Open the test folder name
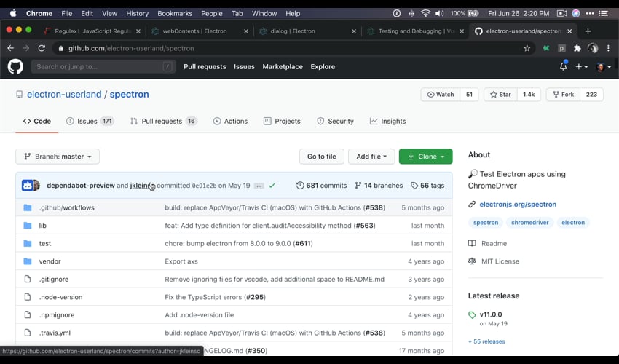 [45, 244]
